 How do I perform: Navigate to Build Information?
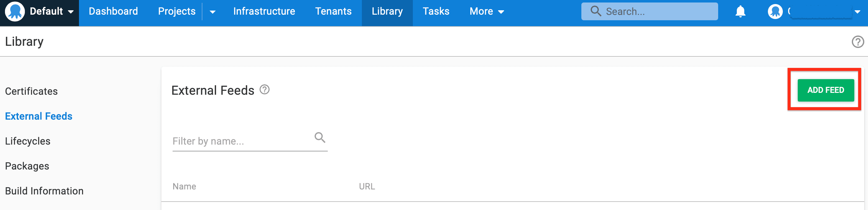[44, 191]
